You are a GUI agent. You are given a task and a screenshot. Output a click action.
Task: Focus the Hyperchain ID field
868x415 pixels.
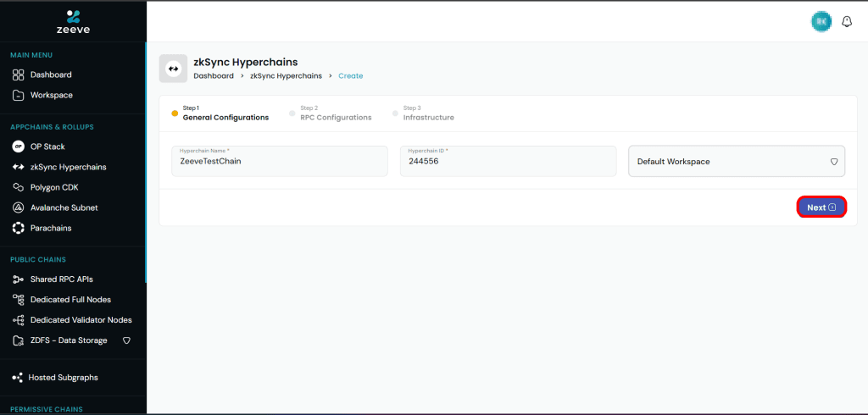509,162
